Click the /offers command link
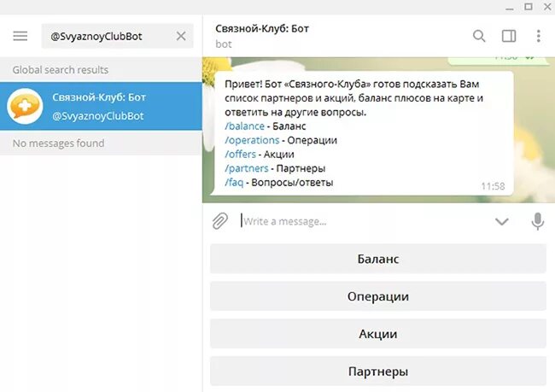 tap(240, 155)
